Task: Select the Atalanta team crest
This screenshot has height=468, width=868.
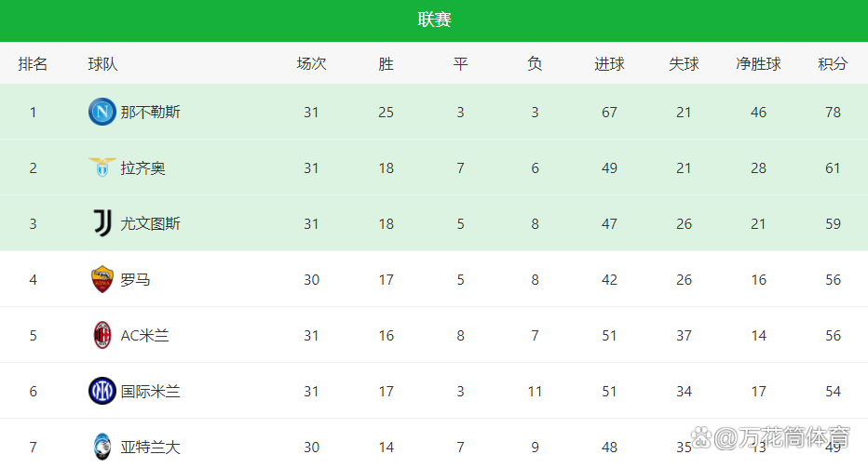Action: coord(102,447)
